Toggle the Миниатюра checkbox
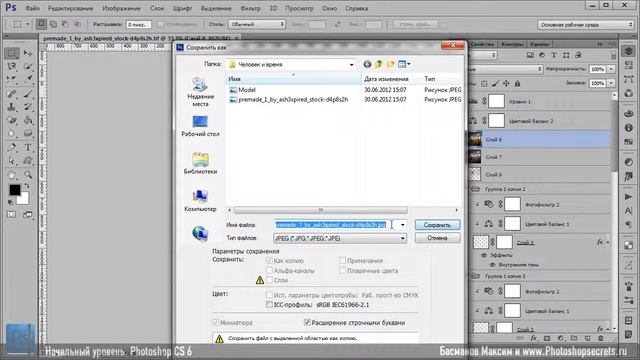640x360 pixels. [216, 322]
